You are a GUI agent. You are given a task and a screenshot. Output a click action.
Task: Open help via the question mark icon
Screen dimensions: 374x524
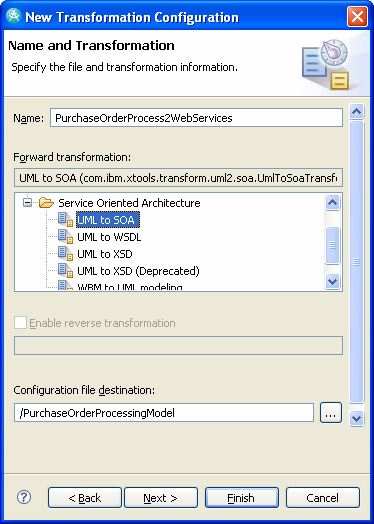pos(24,497)
